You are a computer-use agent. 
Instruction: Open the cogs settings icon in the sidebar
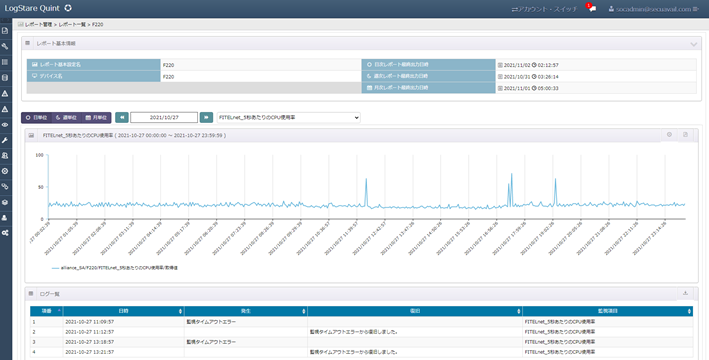(x=5, y=233)
